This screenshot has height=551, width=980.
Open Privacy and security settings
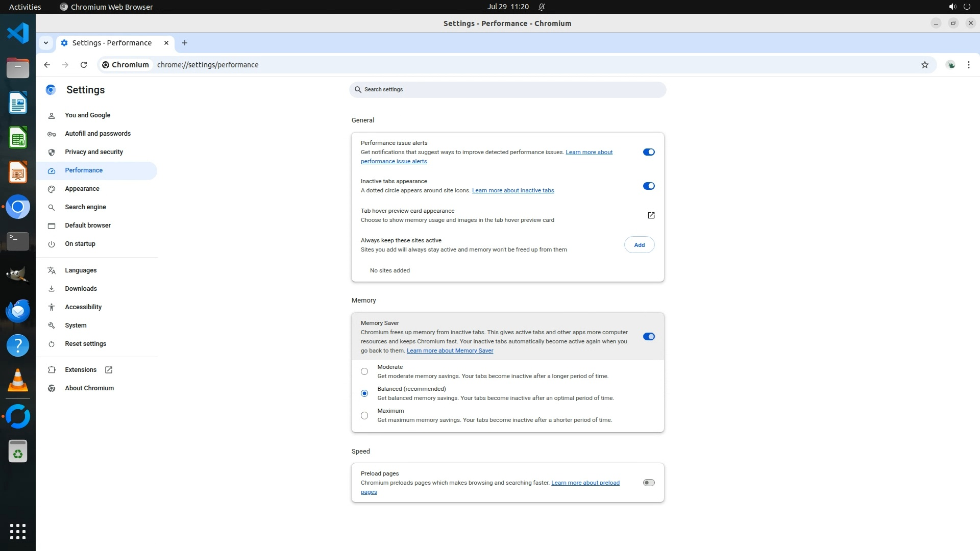coord(94,152)
